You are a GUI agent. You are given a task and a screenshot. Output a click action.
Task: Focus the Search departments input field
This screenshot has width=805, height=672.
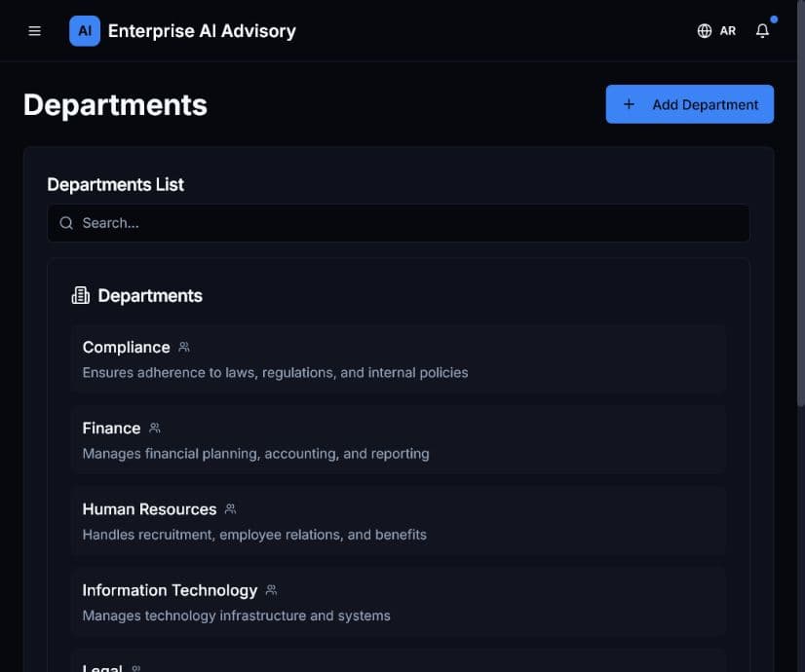[399, 223]
